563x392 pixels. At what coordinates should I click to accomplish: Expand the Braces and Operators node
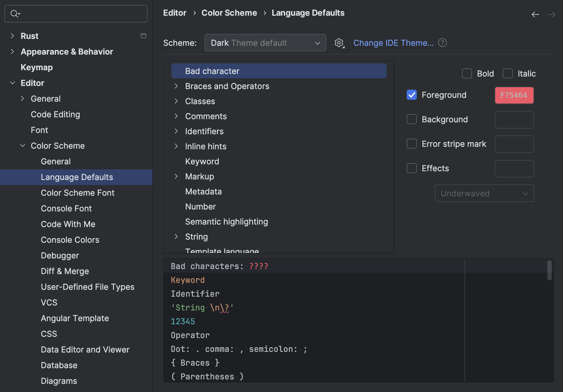[176, 86]
